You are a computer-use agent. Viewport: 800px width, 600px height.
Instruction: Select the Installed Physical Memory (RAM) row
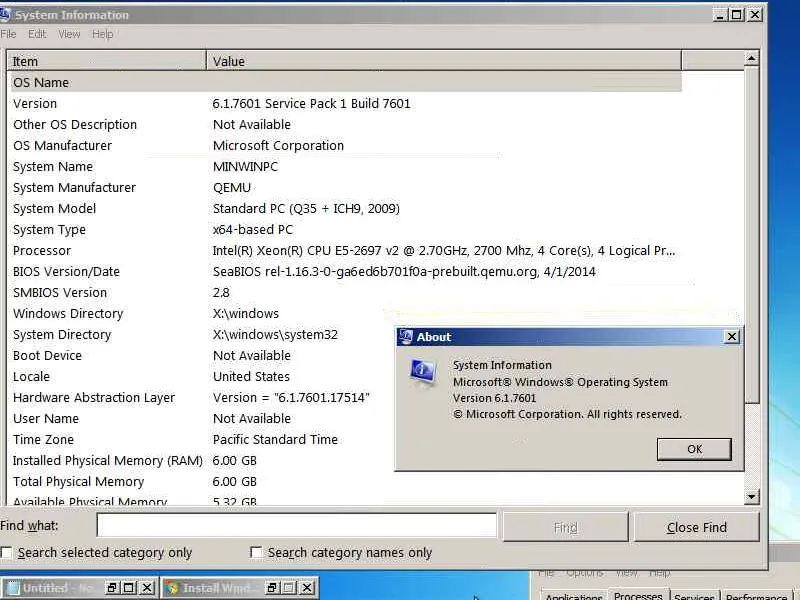(x=203, y=460)
